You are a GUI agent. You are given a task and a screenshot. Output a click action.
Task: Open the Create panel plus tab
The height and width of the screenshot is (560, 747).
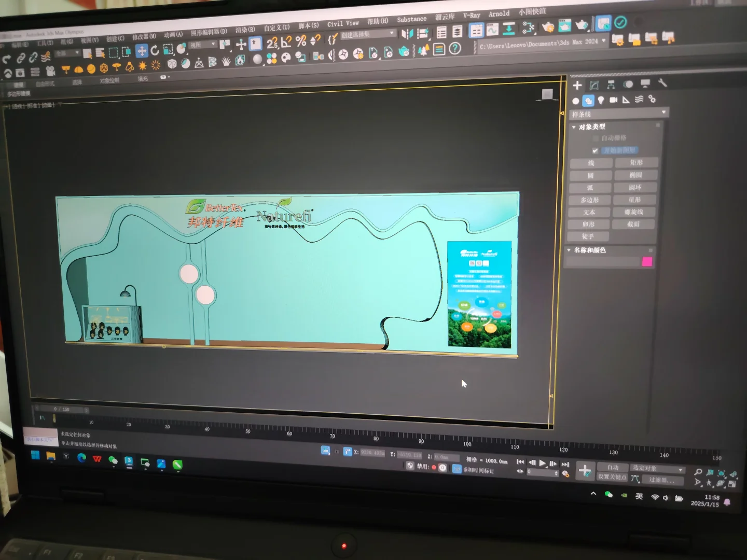(577, 86)
